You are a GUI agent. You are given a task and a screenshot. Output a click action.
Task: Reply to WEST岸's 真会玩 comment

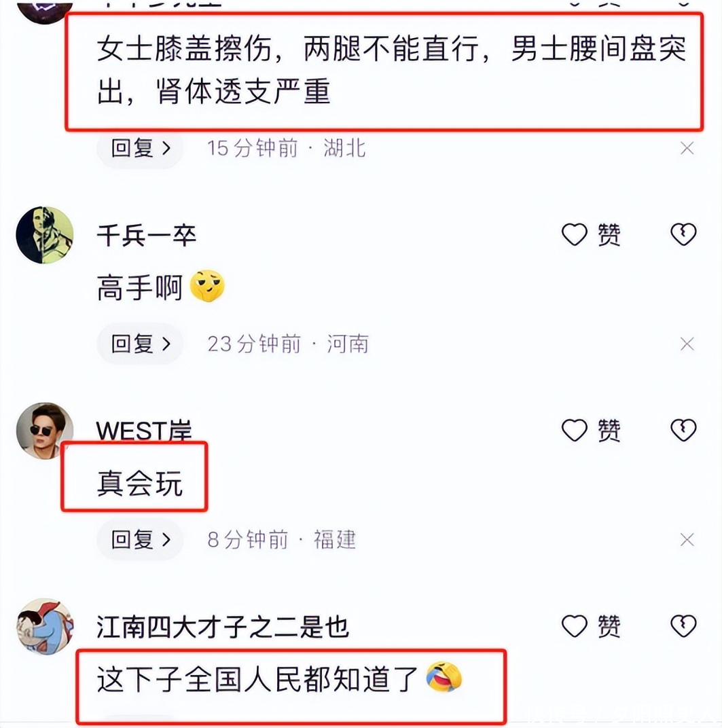140,540
